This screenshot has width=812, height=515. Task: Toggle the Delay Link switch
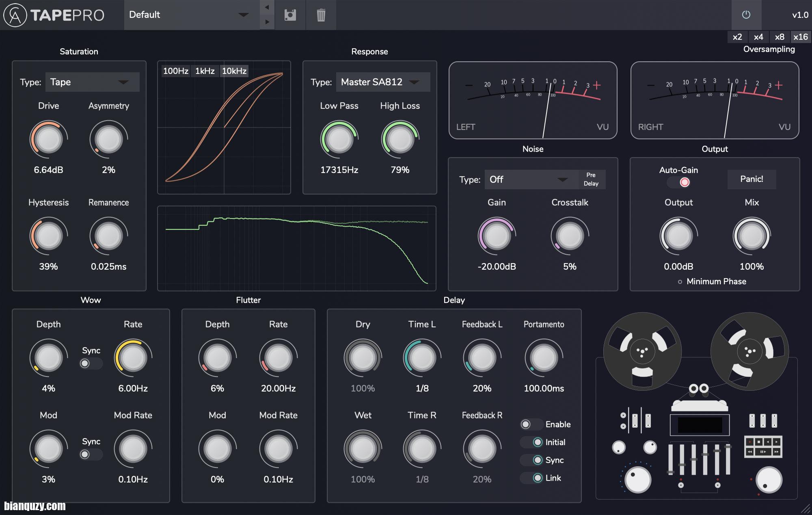coord(532,478)
